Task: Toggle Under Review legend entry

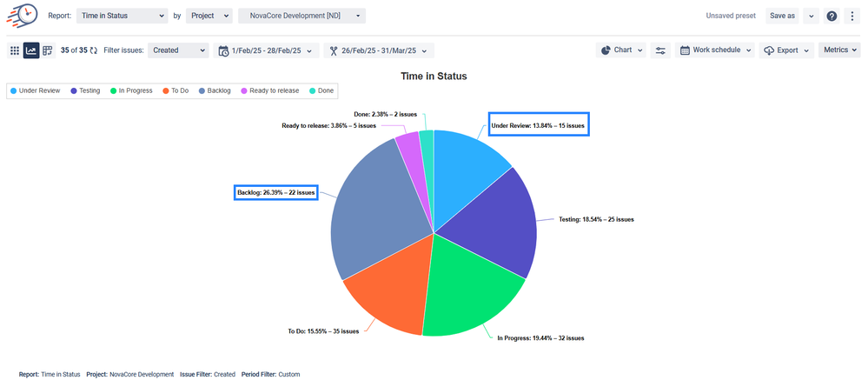Action: tap(35, 91)
